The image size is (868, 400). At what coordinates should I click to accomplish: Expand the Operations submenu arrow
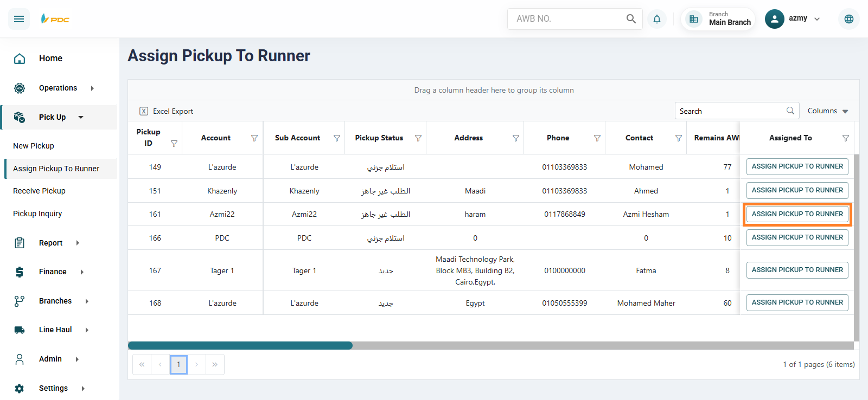92,88
